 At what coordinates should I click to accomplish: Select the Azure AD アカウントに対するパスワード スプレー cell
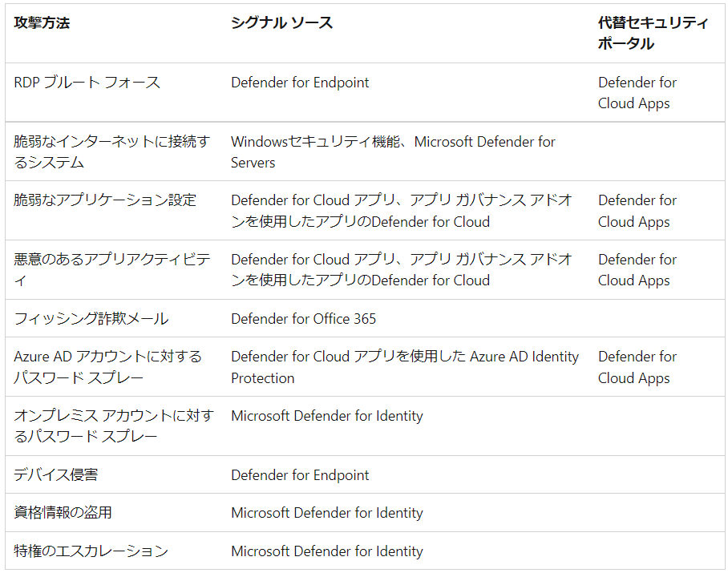[107, 367]
